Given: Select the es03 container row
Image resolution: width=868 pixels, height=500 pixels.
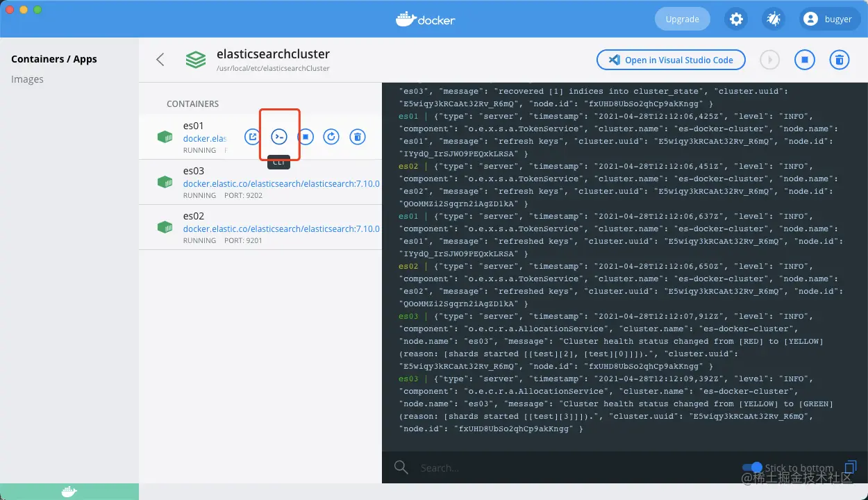Looking at the screenshot, I should [260, 182].
